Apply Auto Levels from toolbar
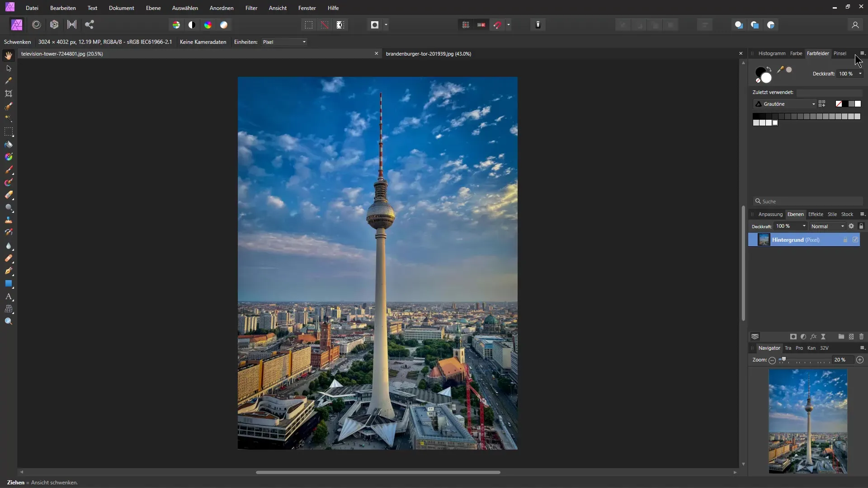 (x=176, y=25)
